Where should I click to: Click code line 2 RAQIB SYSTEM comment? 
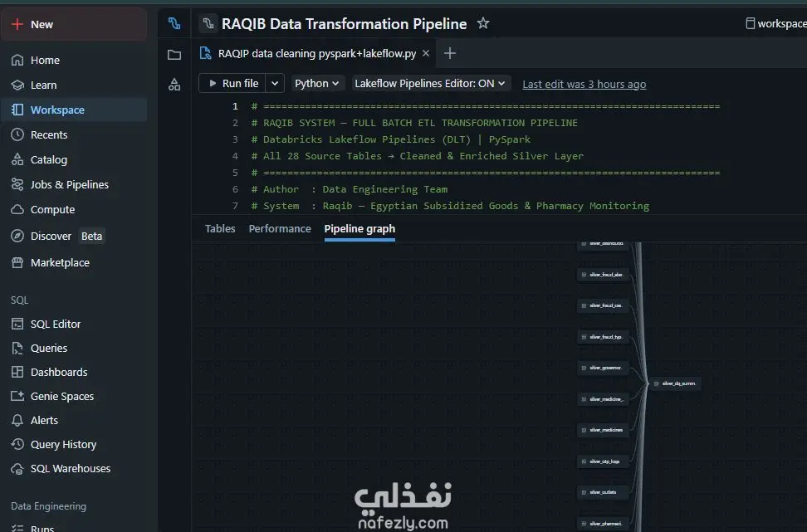(414, 123)
